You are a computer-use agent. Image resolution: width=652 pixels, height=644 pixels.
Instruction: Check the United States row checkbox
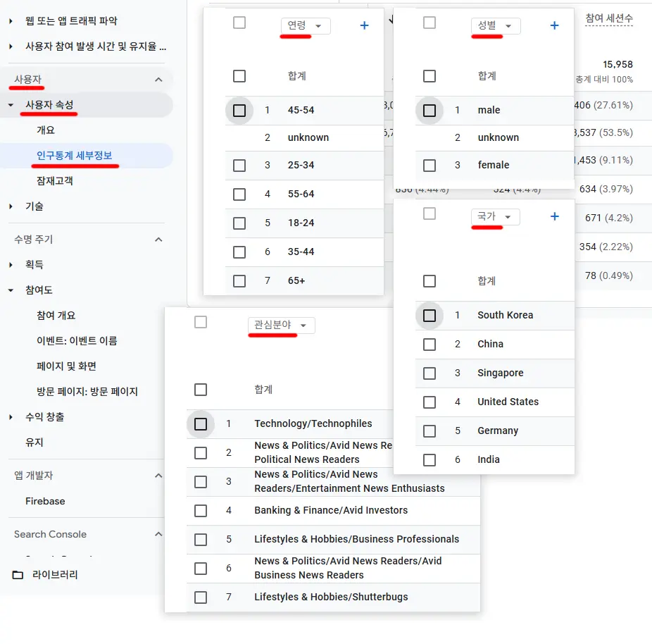pyautogui.click(x=429, y=402)
